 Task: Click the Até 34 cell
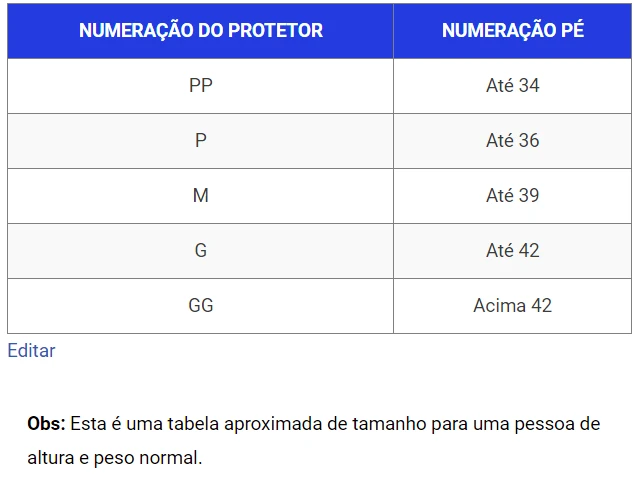pos(512,86)
